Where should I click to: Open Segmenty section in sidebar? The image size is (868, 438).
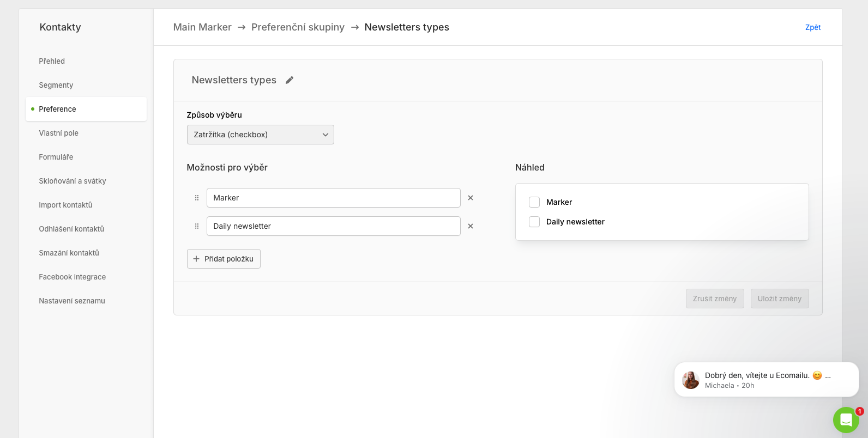coord(56,85)
